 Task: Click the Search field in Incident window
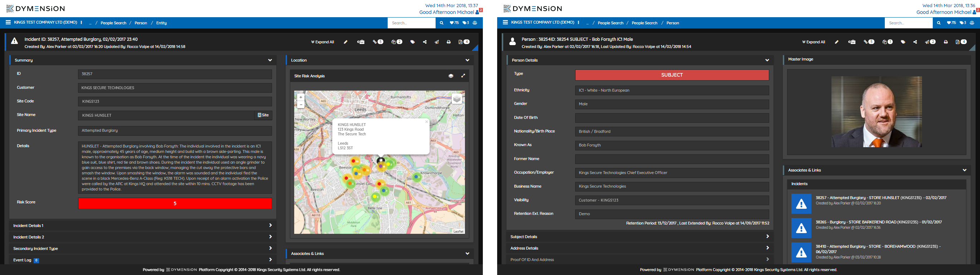point(412,23)
